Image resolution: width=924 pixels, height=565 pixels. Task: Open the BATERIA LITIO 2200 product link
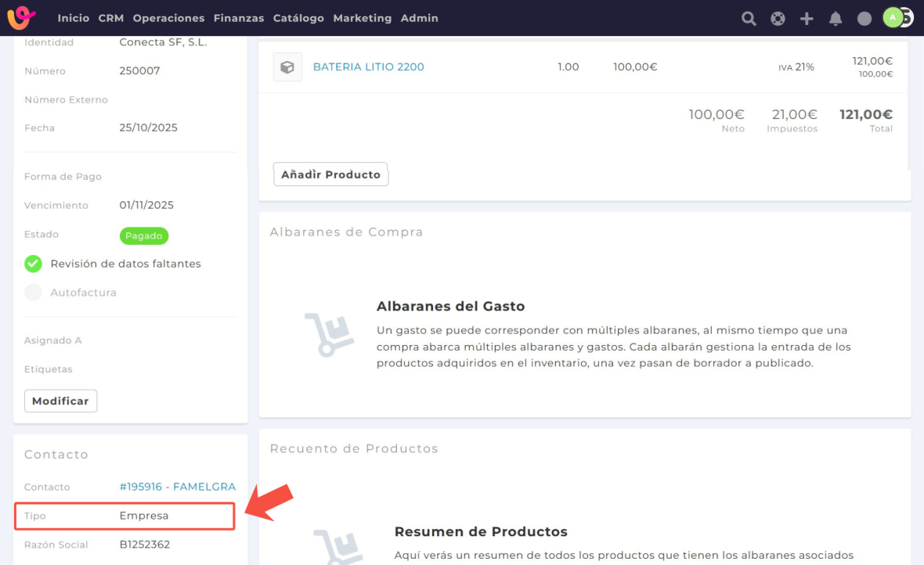pos(368,67)
